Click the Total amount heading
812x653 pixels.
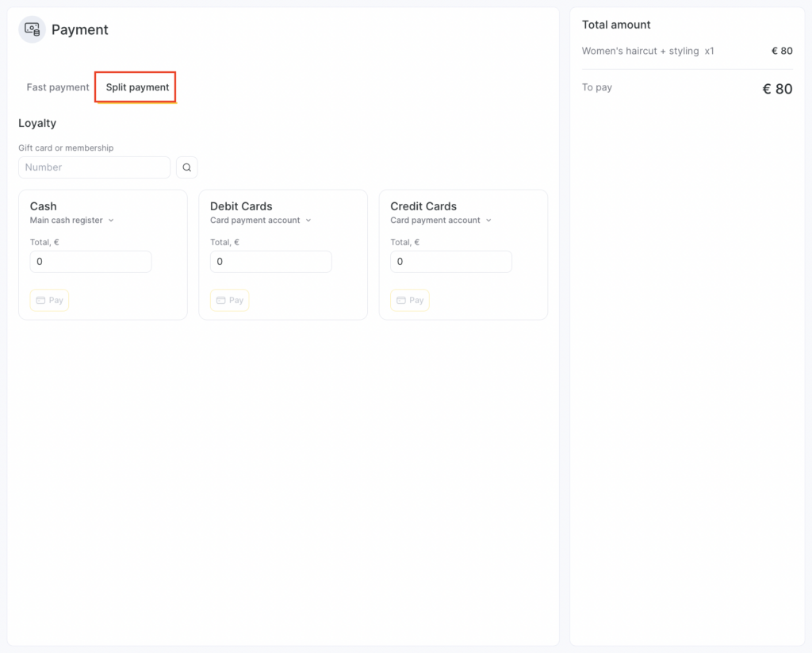(616, 25)
